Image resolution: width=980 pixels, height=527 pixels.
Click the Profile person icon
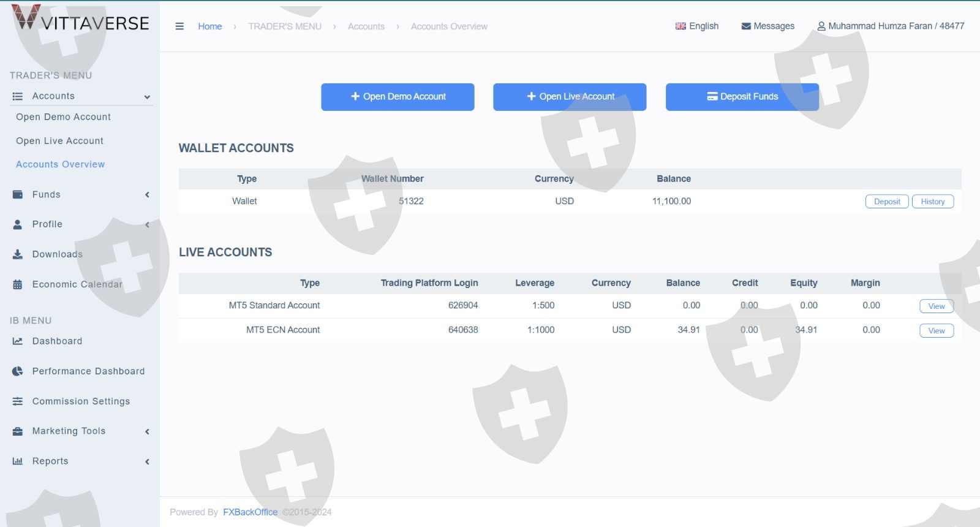point(18,224)
